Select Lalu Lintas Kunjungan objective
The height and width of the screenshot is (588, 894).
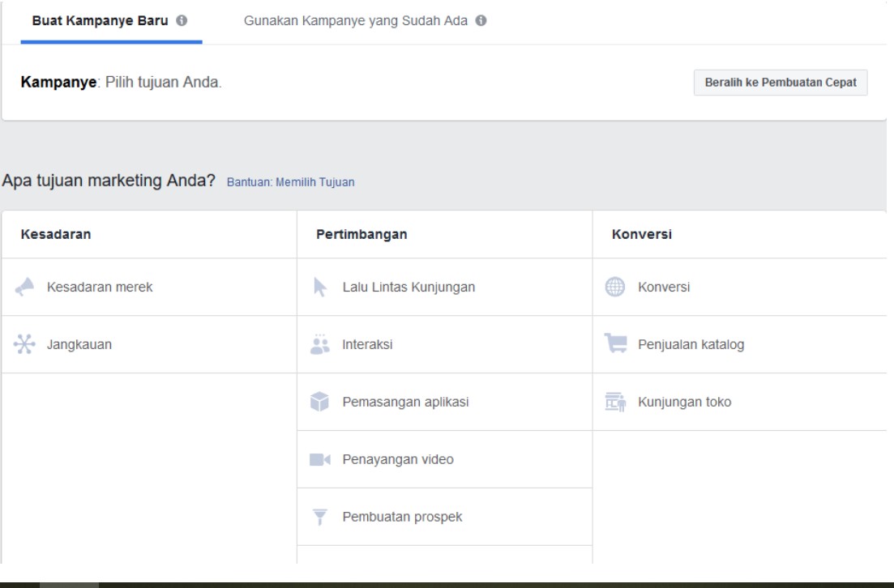(x=445, y=288)
